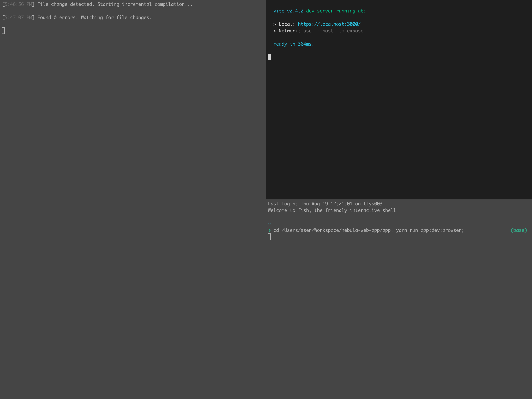Viewport: 532px width, 399px height.
Task: Click the 'vite v2.4.2 dev server running at:' line
Action: click(319, 11)
